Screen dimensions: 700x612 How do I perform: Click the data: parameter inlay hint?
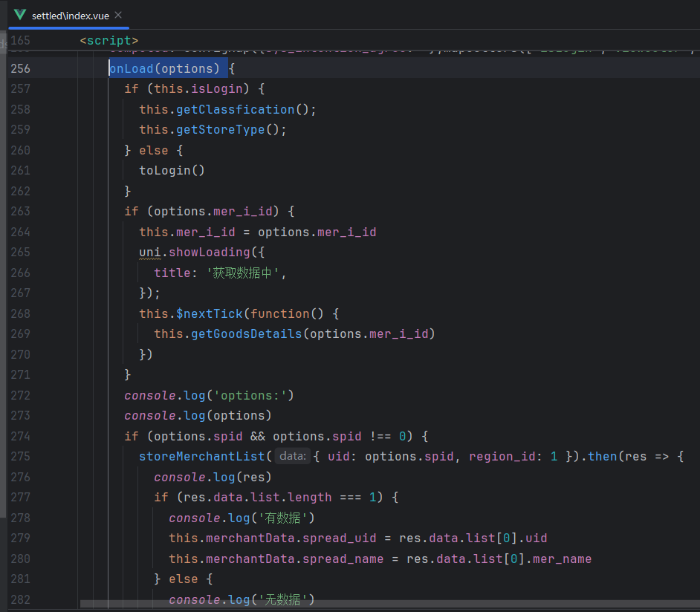tap(293, 456)
